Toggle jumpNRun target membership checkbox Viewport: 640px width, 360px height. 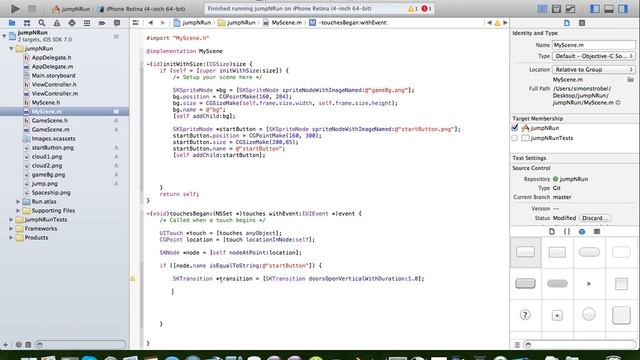click(515, 128)
